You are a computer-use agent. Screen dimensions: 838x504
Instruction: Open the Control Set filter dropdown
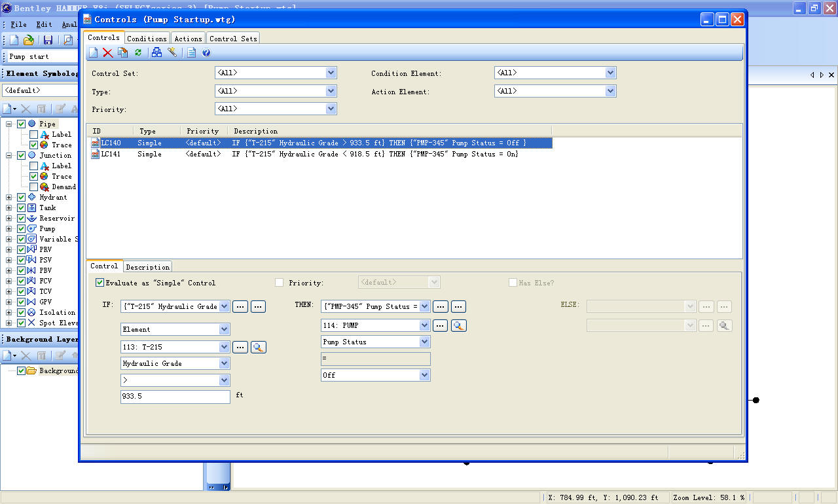[x=331, y=73]
